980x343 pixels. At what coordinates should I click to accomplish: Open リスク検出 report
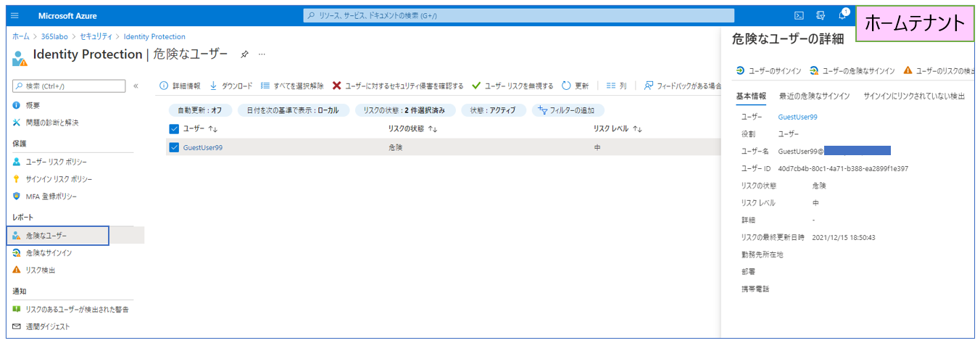point(40,270)
